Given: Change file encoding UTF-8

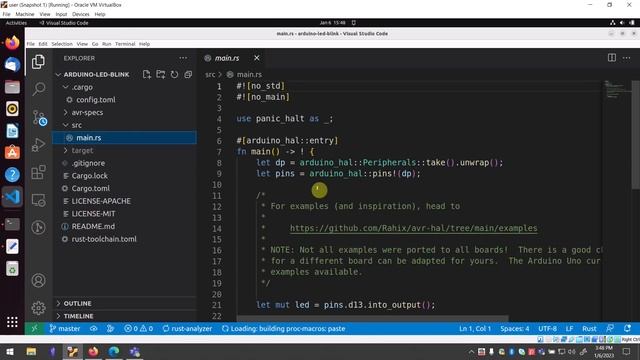Looking at the screenshot, I should pos(547,329).
